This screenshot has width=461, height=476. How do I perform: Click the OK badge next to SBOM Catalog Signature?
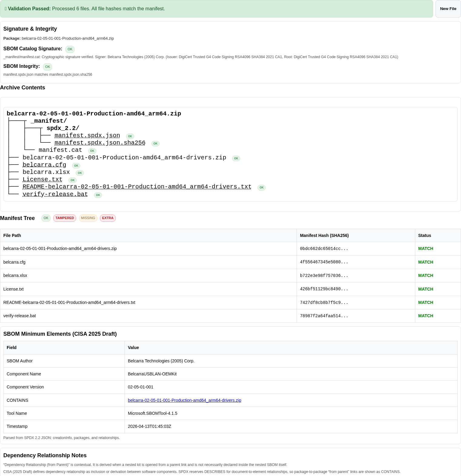coord(70,49)
